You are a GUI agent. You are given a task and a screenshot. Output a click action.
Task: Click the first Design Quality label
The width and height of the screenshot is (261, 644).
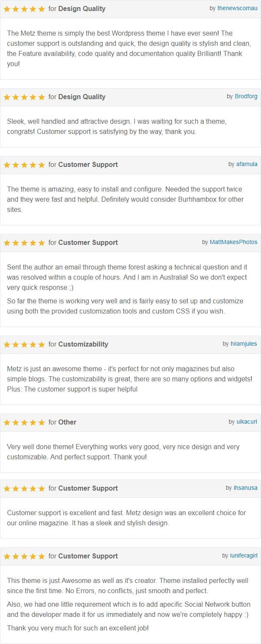(82, 8)
